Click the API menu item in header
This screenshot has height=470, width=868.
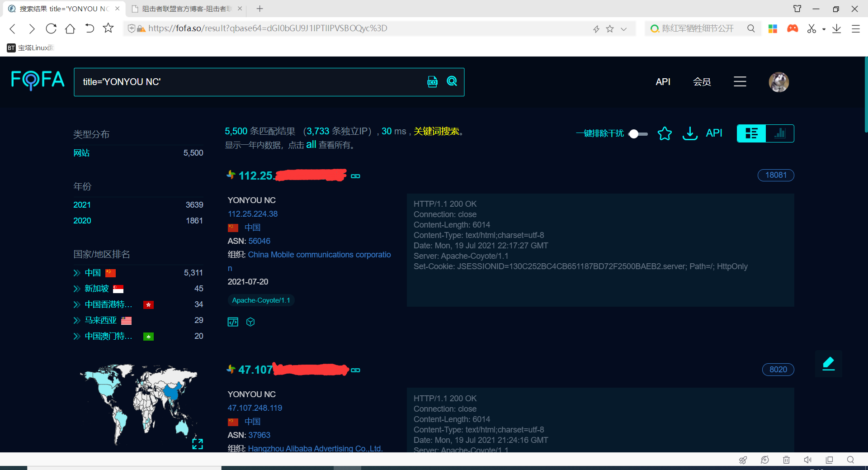click(663, 82)
